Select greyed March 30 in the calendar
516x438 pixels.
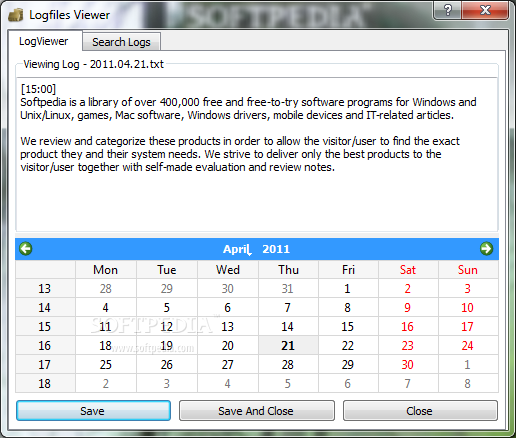pyautogui.click(x=228, y=288)
